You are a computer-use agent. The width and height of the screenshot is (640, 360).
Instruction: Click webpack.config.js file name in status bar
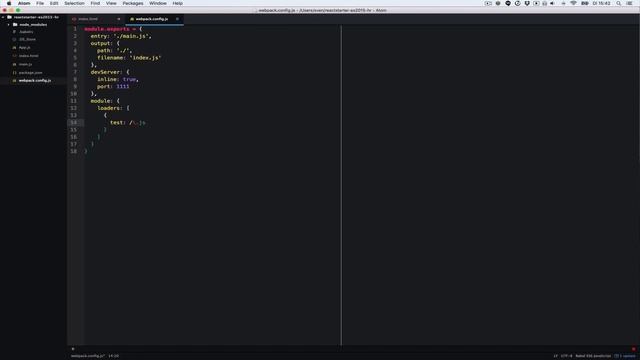coord(87,356)
